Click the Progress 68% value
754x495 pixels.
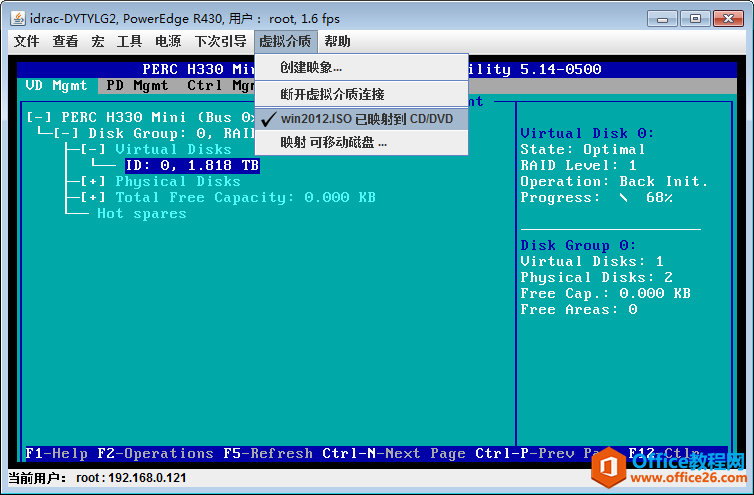[x=659, y=198]
